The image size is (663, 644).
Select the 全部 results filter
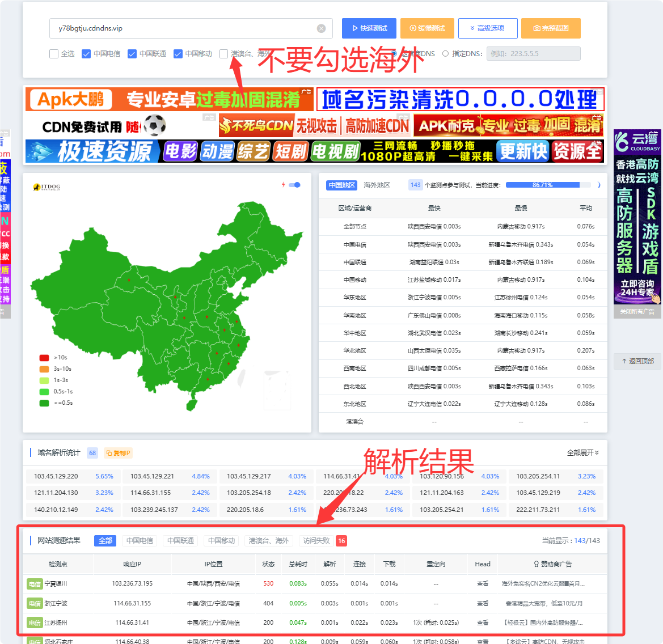[x=105, y=541]
